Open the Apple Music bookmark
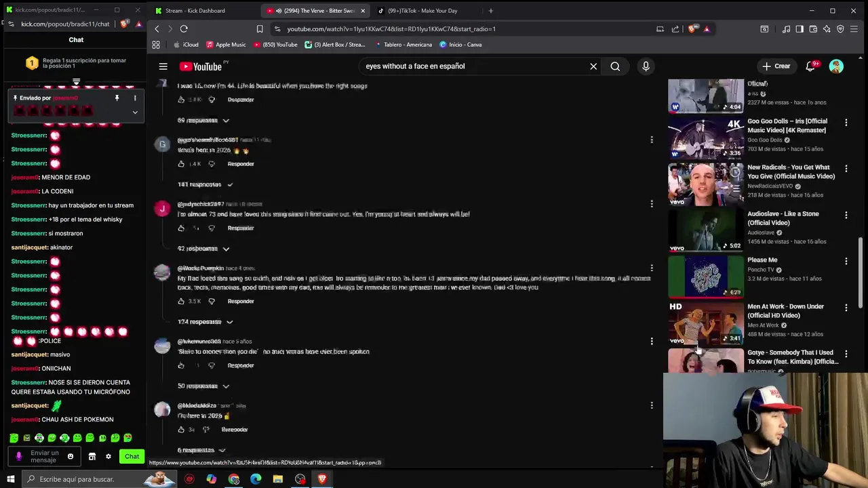Viewport: 868px width, 488px height. (x=225, y=45)
